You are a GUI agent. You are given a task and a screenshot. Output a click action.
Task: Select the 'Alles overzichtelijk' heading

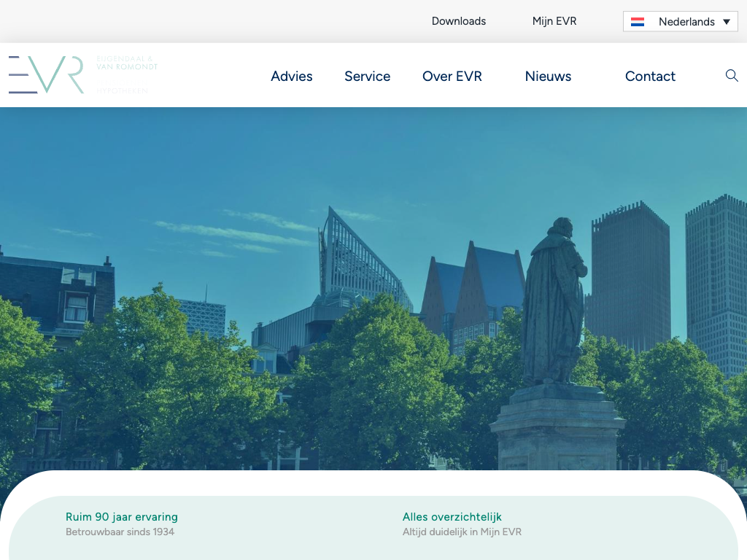click(x=452, y=517)
